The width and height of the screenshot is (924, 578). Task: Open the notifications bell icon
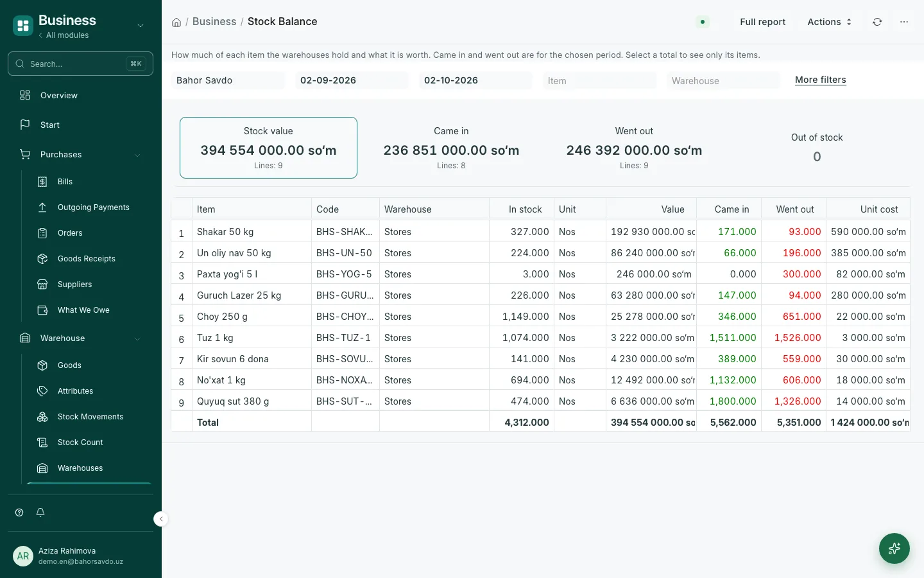click(x=40, y=512)
